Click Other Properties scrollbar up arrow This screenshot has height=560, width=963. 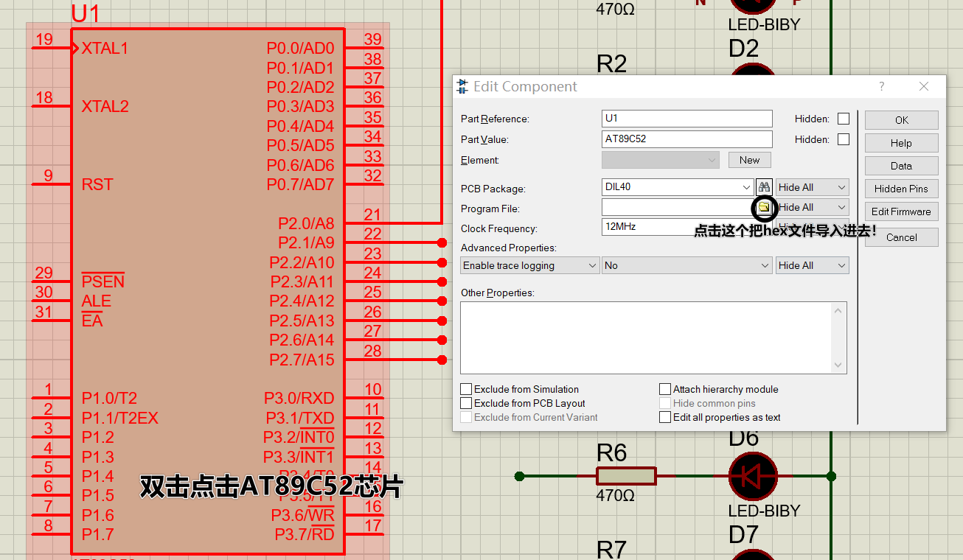[838, 311]
